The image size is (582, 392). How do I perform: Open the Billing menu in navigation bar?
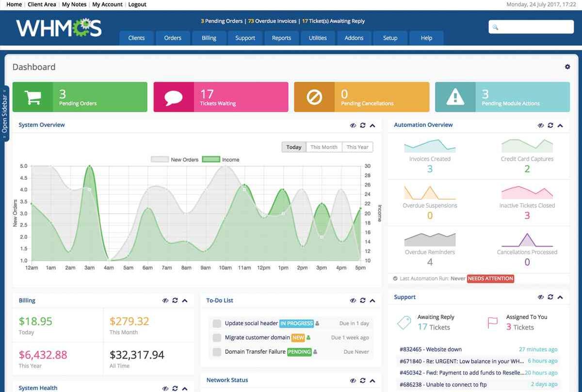pos(209,38)
